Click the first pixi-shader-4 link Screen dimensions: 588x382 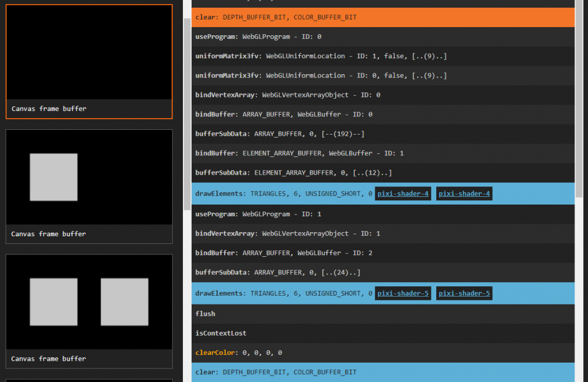click(403, 194)
